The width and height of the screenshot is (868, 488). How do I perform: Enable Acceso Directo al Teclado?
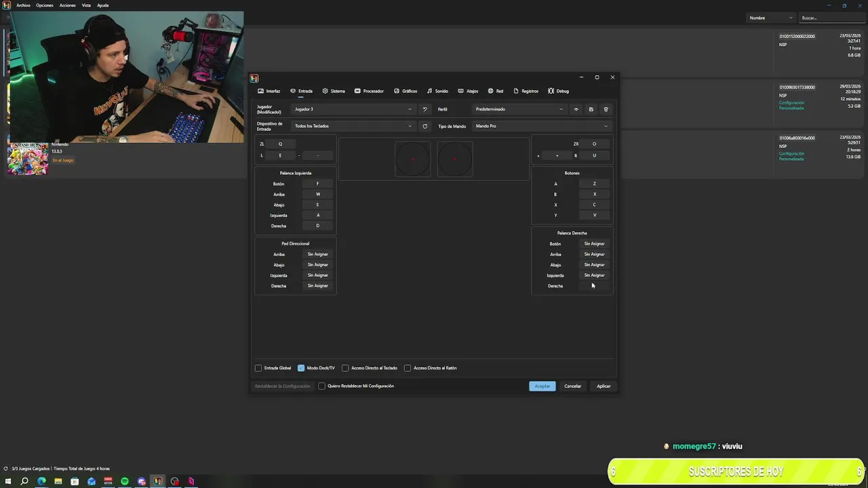[345, 368]
